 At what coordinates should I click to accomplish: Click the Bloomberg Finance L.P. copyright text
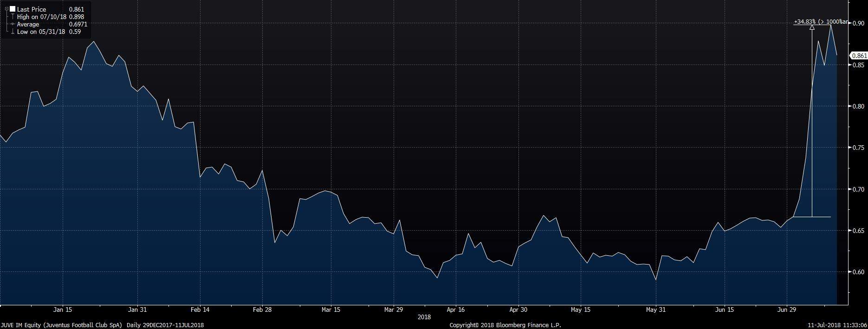pos(506,325)
